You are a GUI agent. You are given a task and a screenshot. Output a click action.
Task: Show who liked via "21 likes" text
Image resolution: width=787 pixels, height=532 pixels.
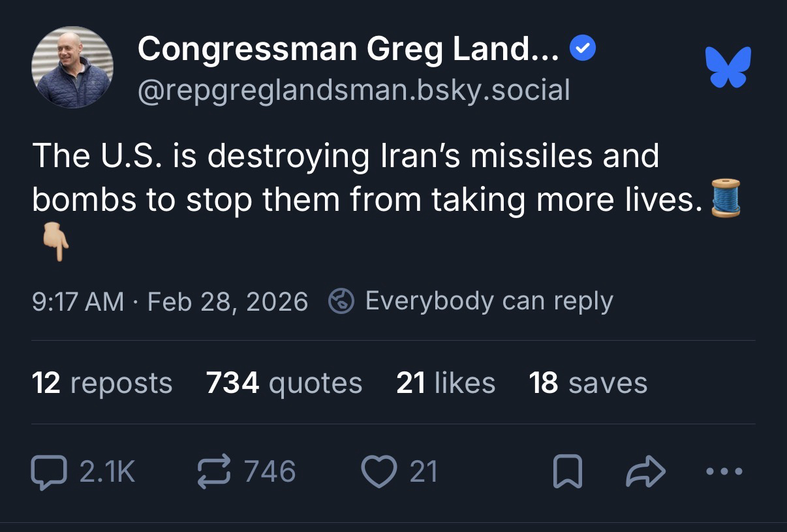pos(446,383)
